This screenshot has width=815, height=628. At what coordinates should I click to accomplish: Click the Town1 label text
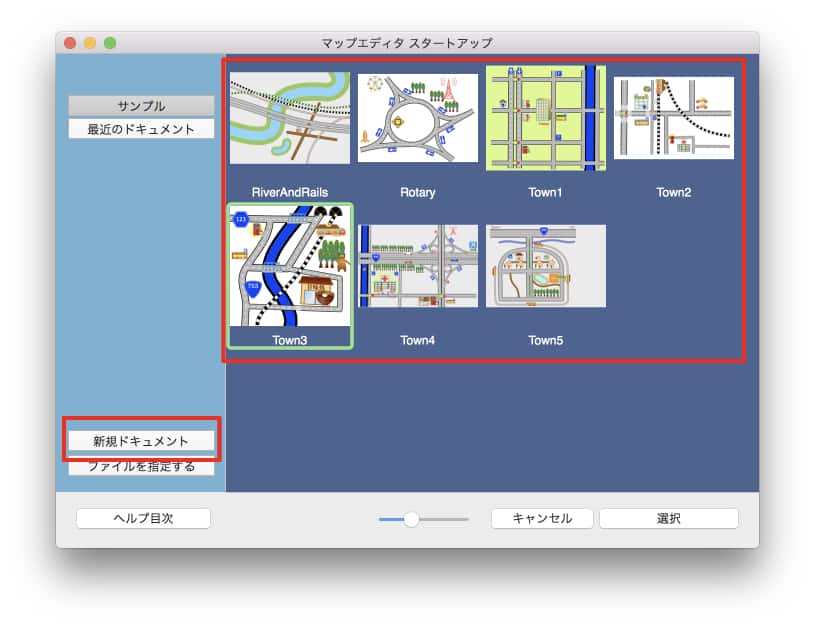coord(545,192)
